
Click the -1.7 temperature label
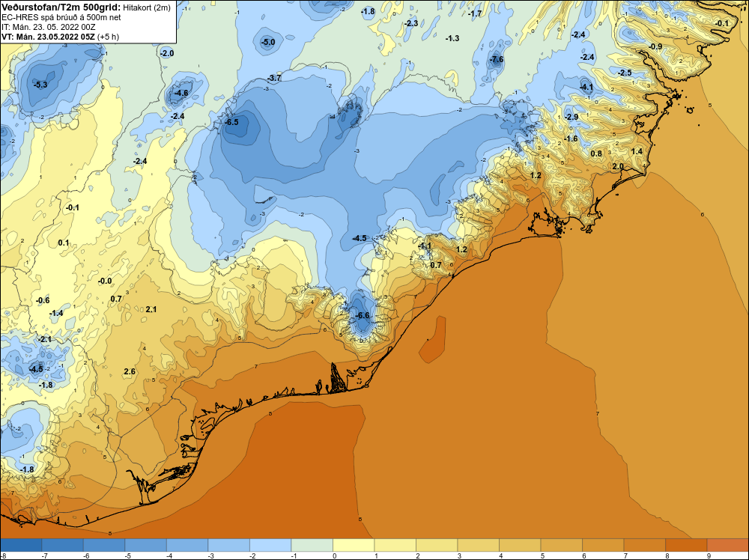click(475, 13)
